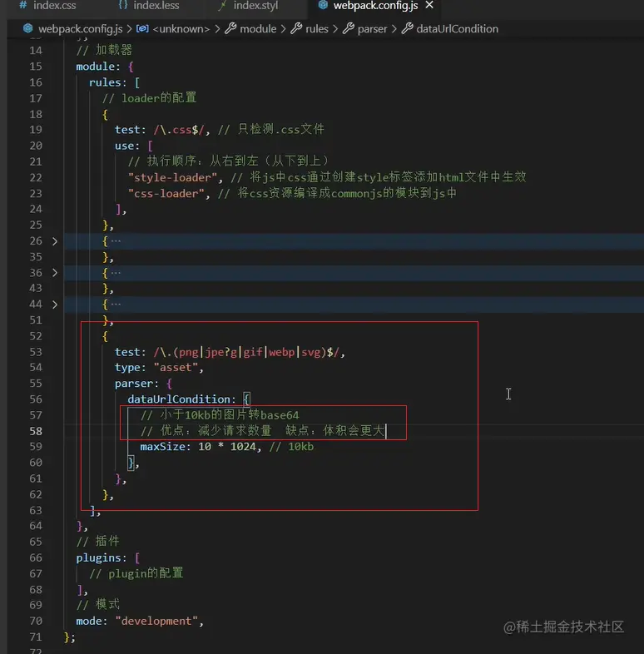Unfold the ellipsis on line 36
This screenshot has width=644, height=654.
(x=116, y=272)
